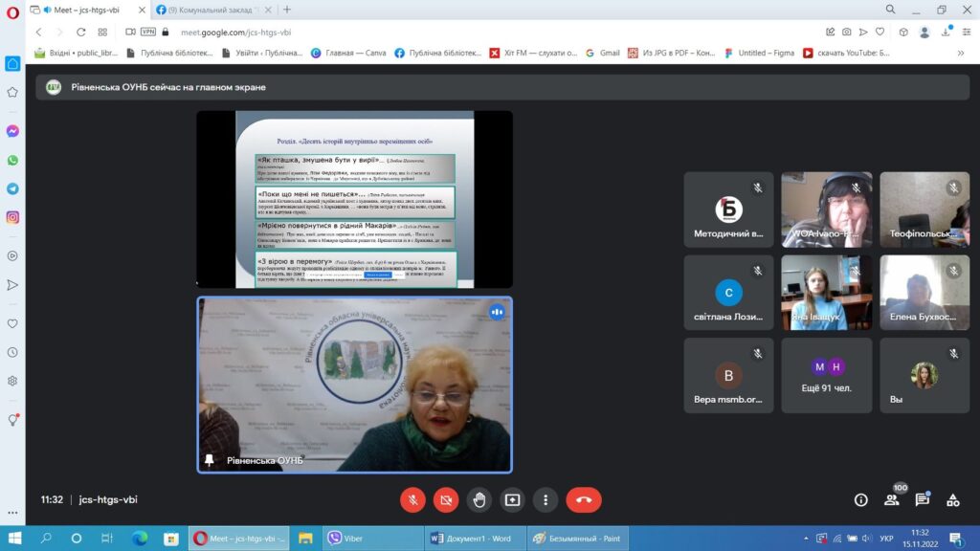Unmute the microphone in Meet
Viewport: 980px width, 551px height.
pos(412,499)
